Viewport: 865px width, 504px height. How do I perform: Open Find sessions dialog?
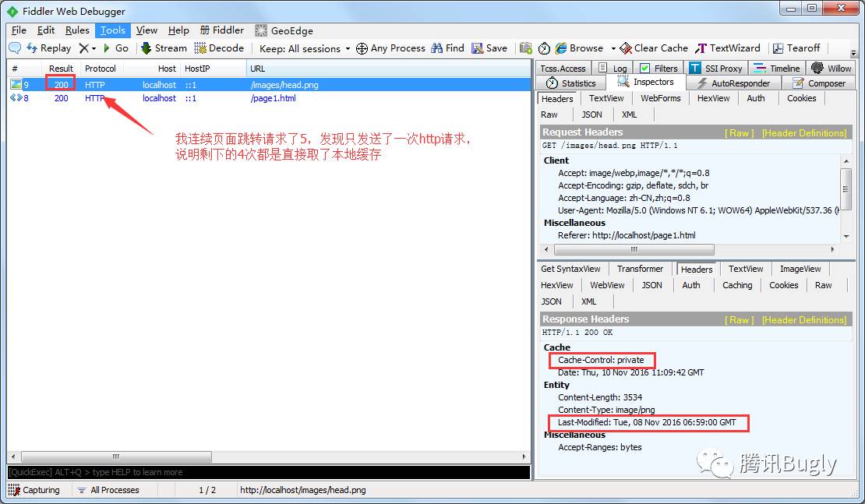coord(448,48)
